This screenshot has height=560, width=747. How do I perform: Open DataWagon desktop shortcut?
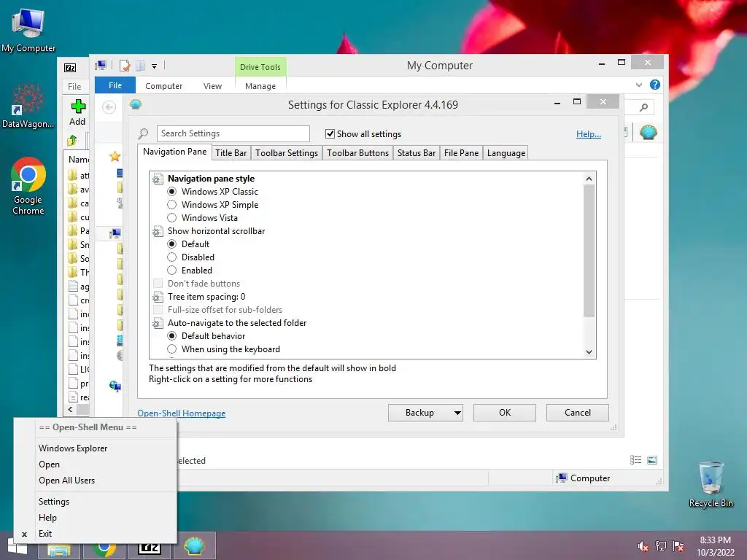point(28,106)
